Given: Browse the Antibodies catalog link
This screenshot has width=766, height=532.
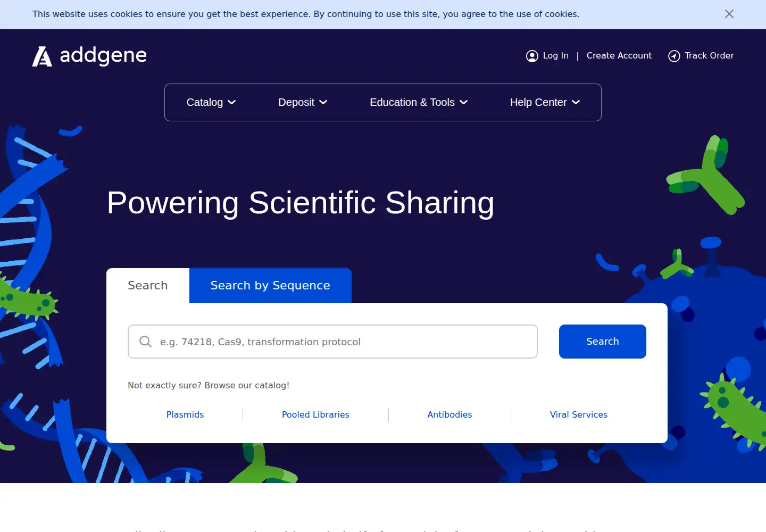Looking at the screenshot, I should coord(449,414).
